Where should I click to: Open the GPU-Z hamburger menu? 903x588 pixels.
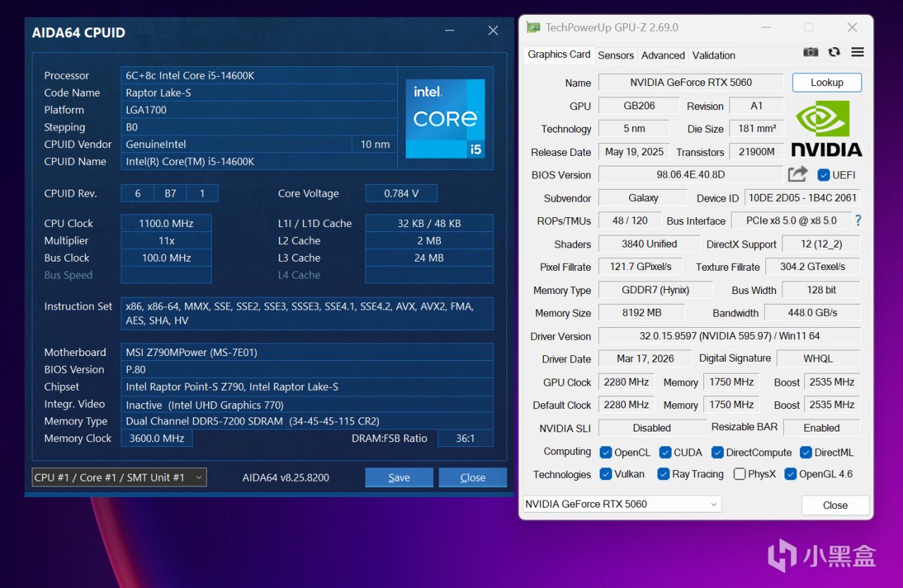tap(857, 52)
